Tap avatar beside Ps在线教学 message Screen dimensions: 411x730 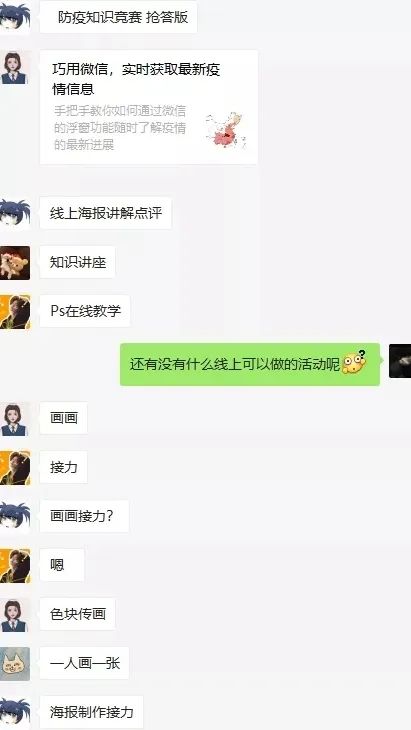click(x=15, y=312)
